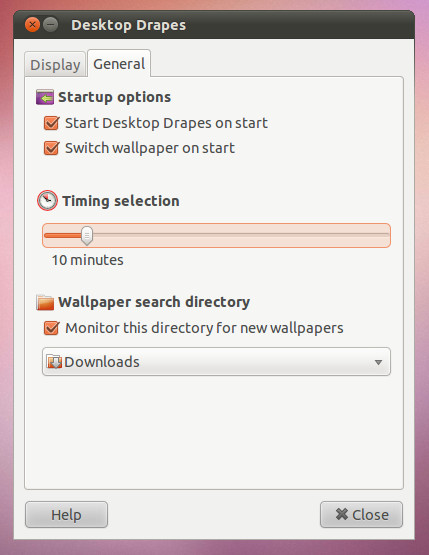429x555 pixels.
Task: Disable Start Desktop Drapes on start
Action: tap(51, 123)
